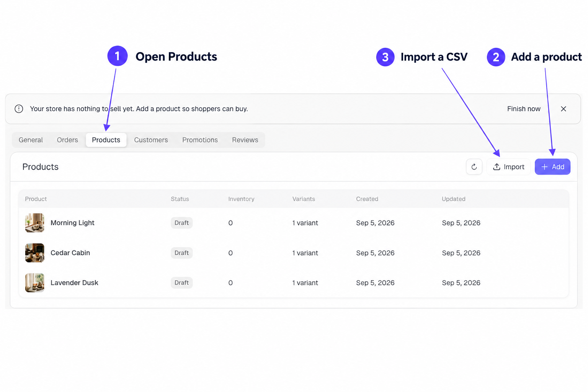Click Finish now link
The image size is (588, 392).
524,109
